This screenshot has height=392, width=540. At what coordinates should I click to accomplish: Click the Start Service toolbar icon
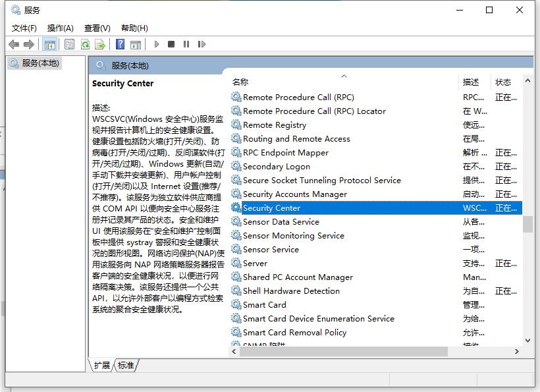(156, 43)
